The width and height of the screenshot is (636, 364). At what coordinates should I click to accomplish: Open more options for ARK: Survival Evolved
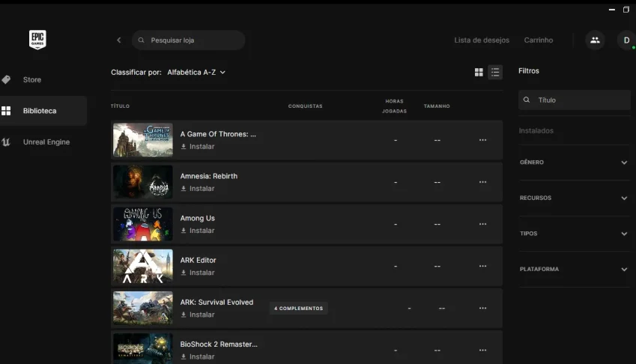coord(482,308)
